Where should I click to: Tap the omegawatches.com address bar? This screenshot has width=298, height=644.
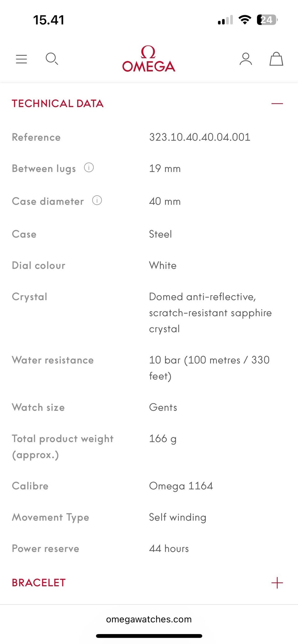pyautogui.click(x=149, y=619)
